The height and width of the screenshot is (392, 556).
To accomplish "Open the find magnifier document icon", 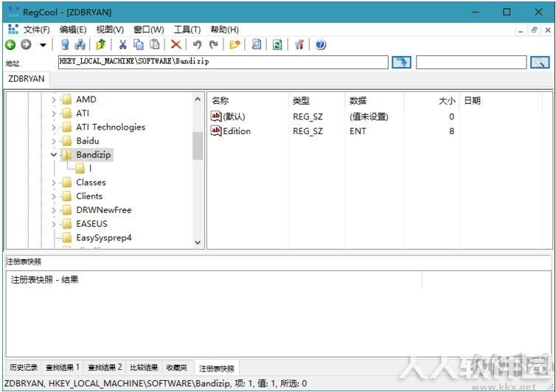I will click(257, 45).
